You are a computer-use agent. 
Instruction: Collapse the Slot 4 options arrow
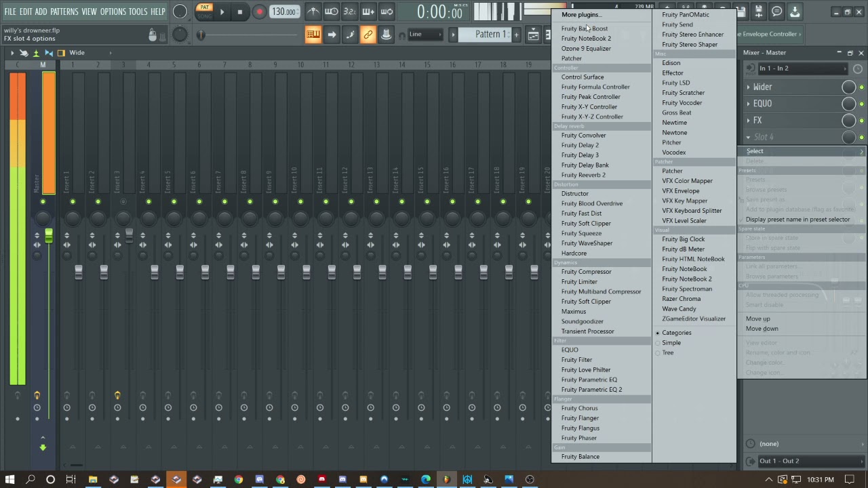coord(748,138)
